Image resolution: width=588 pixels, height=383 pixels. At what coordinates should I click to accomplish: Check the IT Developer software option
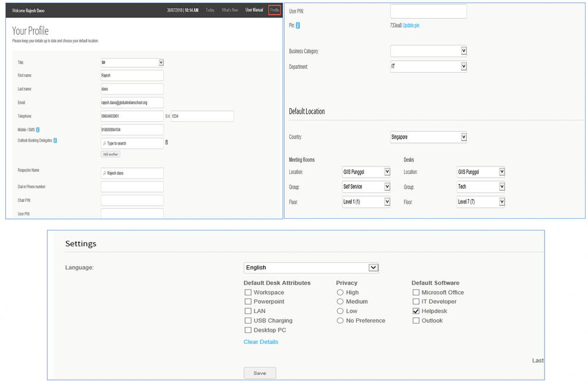416,302
